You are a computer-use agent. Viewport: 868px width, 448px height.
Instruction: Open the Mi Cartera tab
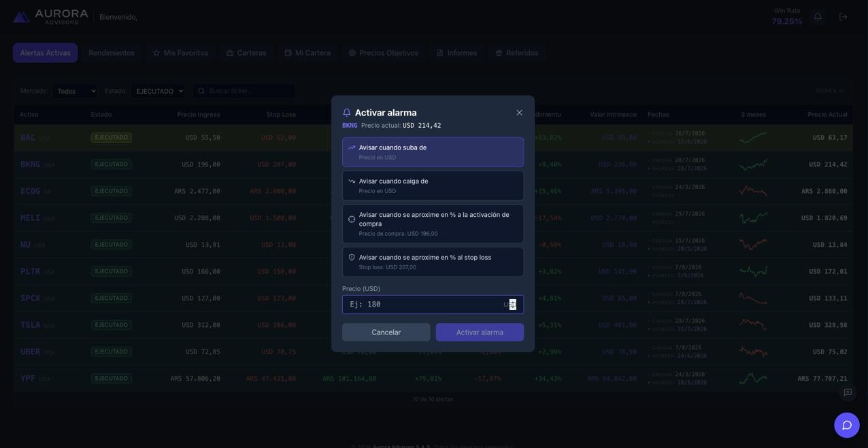pyautogui.click(x=307, y=53)
